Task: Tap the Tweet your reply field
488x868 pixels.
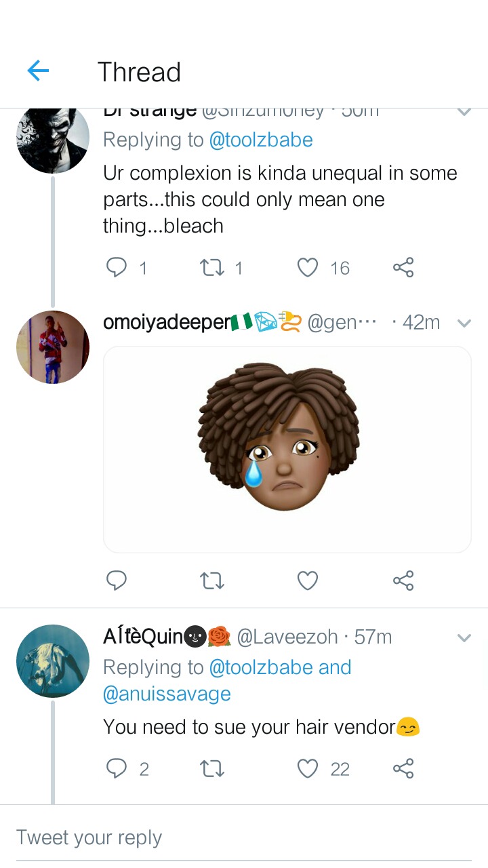Action: click(244, 837)
